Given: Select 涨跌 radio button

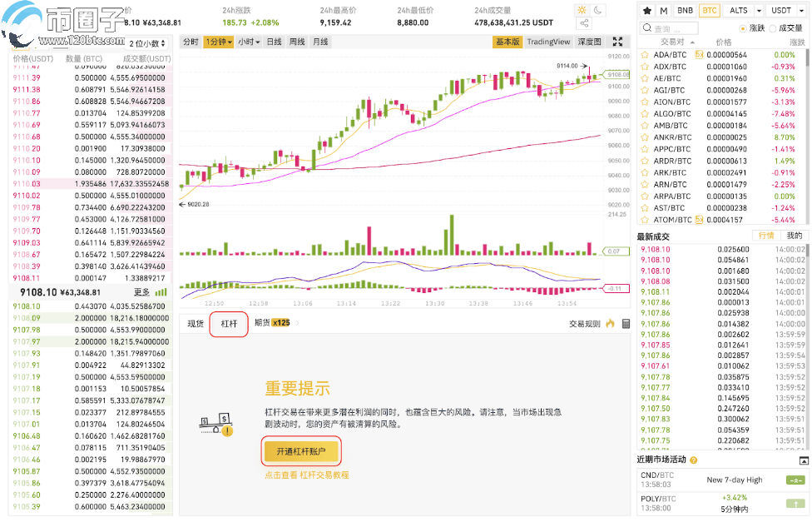Looking at the screenshot, I should click(742, 28).
